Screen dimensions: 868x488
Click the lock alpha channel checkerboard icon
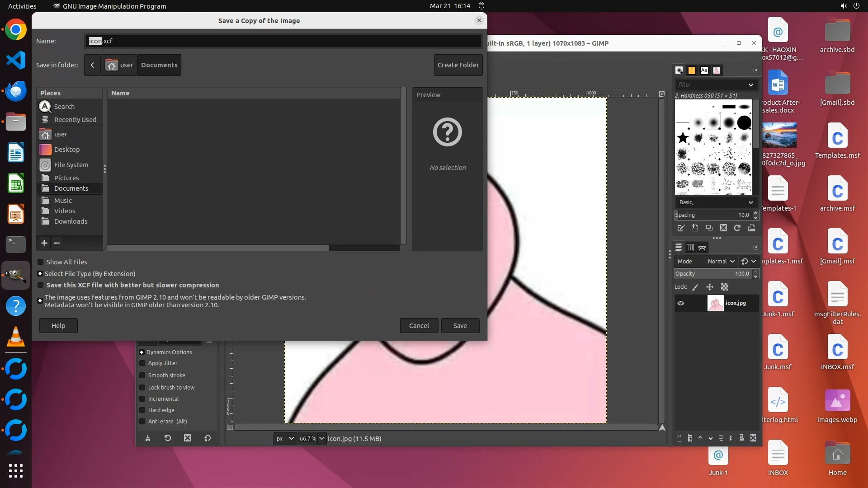pos(725,287)
